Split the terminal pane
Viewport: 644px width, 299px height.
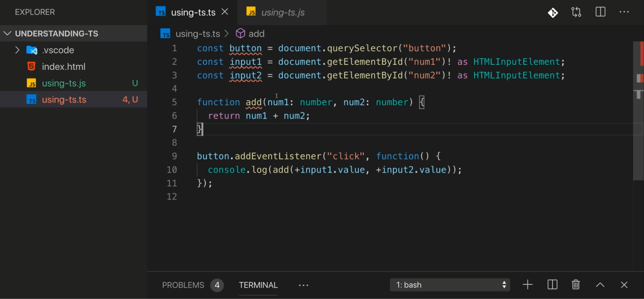pos(552,285)
